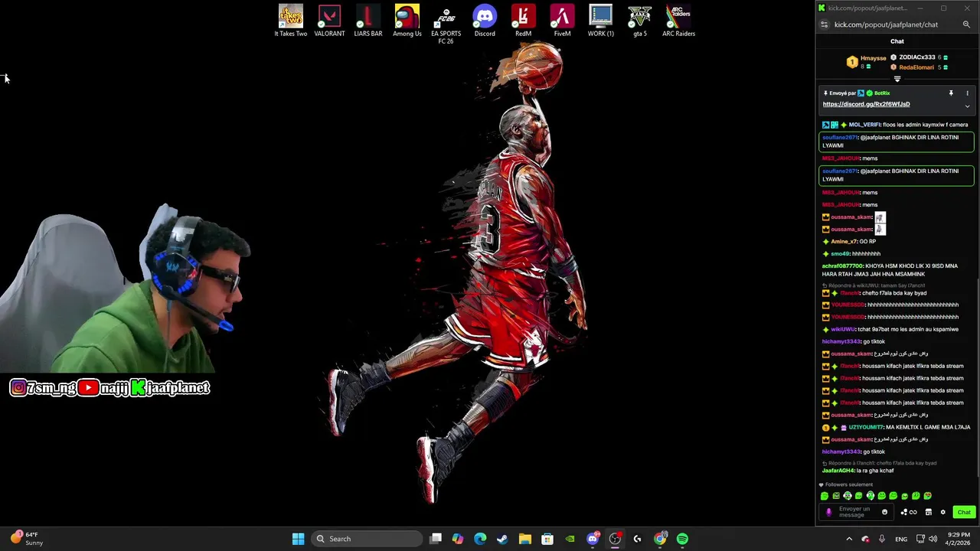Open the emoji picker in message box
The width and height of the screenshot is (980, 551).
[x=885, y=512]
